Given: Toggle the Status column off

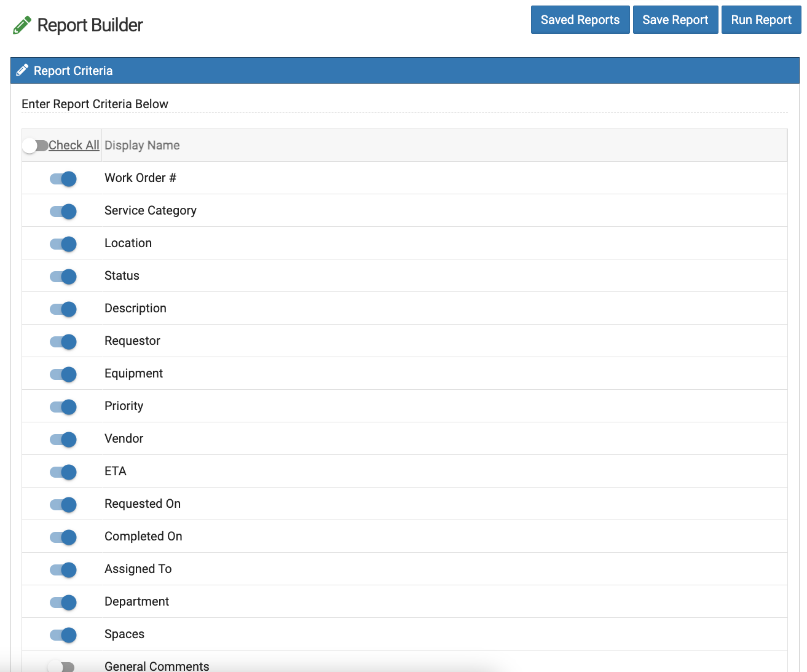Looking at the screenshot, I should 63,276.
